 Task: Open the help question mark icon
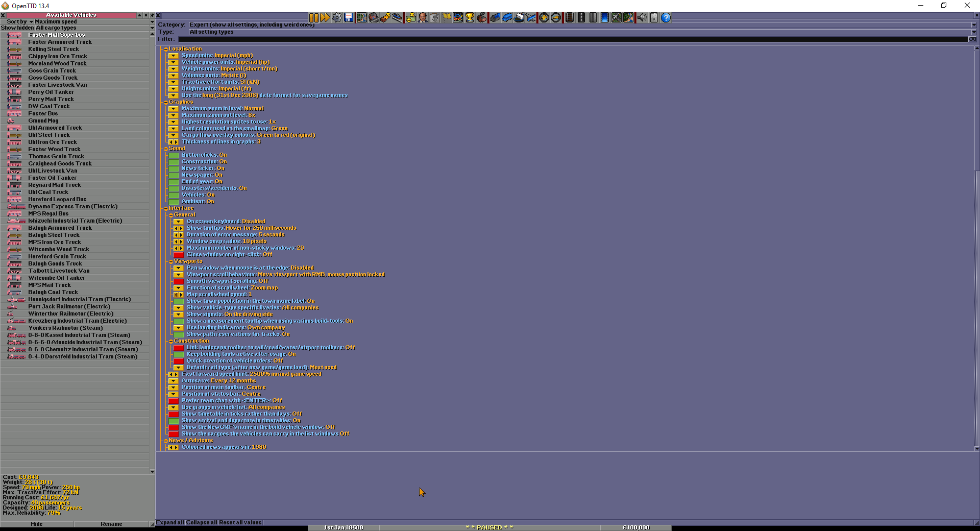pyautogui.click(x=666, y=18)
